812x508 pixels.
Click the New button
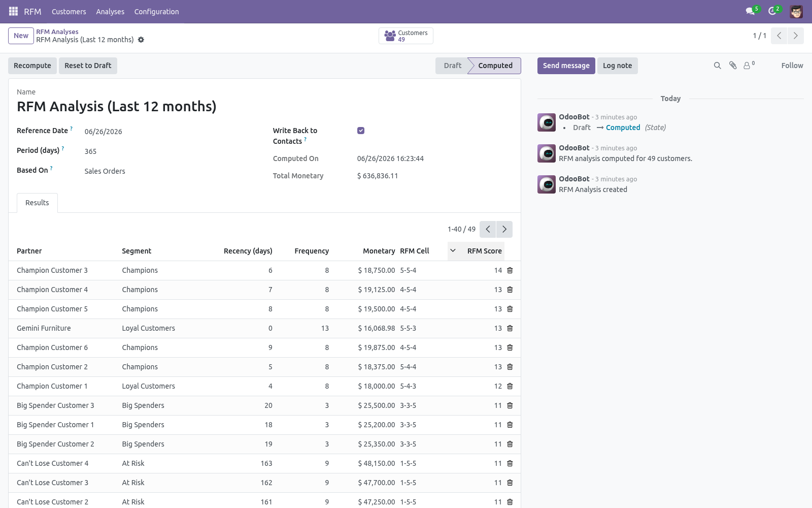[21, 36]
